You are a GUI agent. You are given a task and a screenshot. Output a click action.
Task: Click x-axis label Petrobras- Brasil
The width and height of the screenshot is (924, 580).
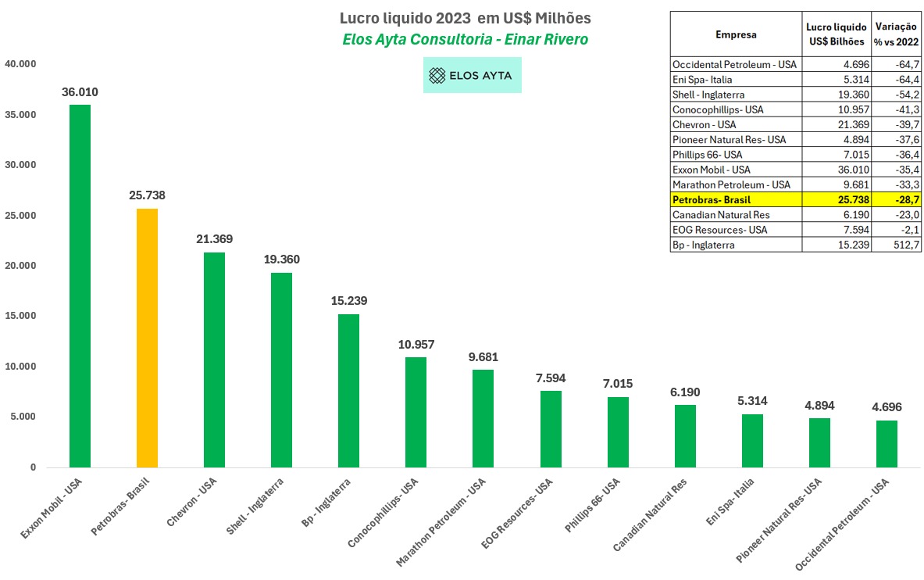pyautogui.click(x=120, y=507)
